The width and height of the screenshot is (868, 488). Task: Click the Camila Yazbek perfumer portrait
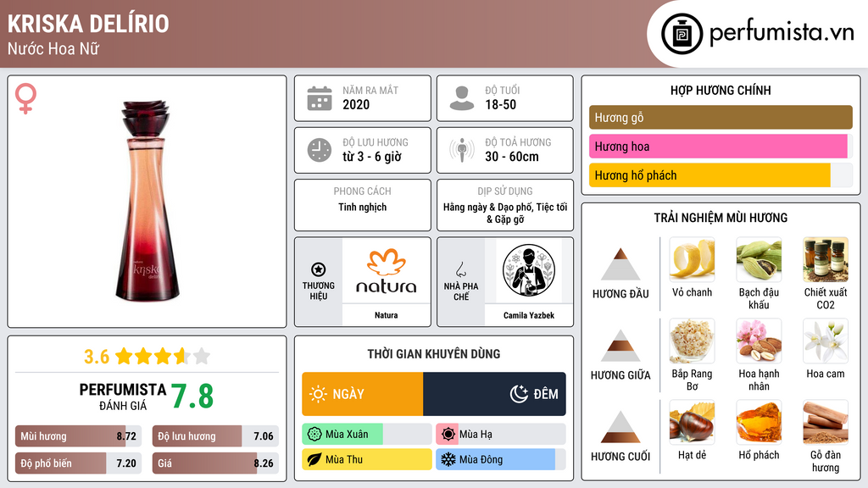pos(529,270)
